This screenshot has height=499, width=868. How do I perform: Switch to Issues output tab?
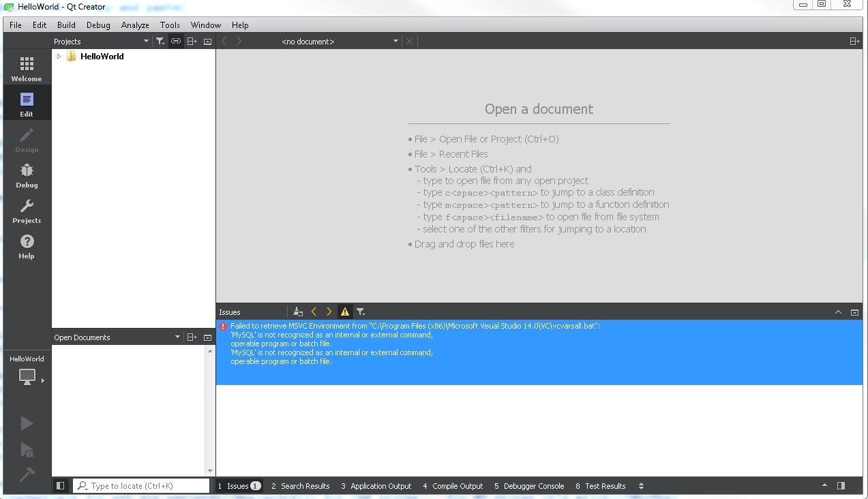(239, 486)
